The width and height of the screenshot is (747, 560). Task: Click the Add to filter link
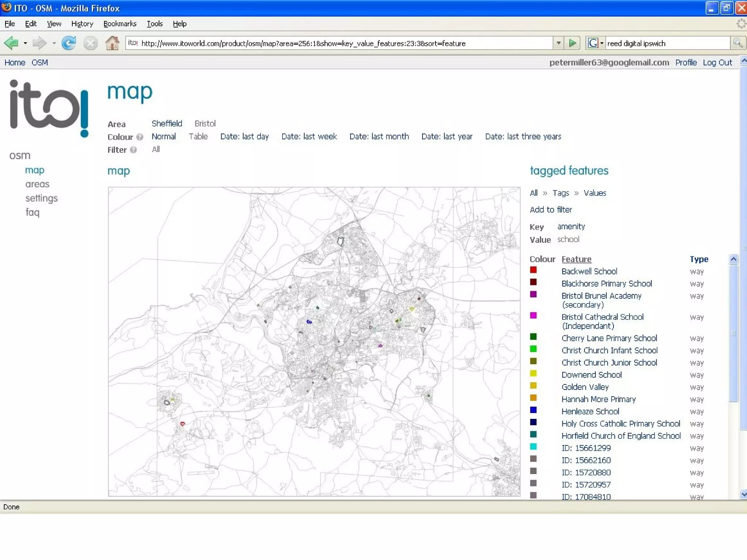tap(550, 210)
